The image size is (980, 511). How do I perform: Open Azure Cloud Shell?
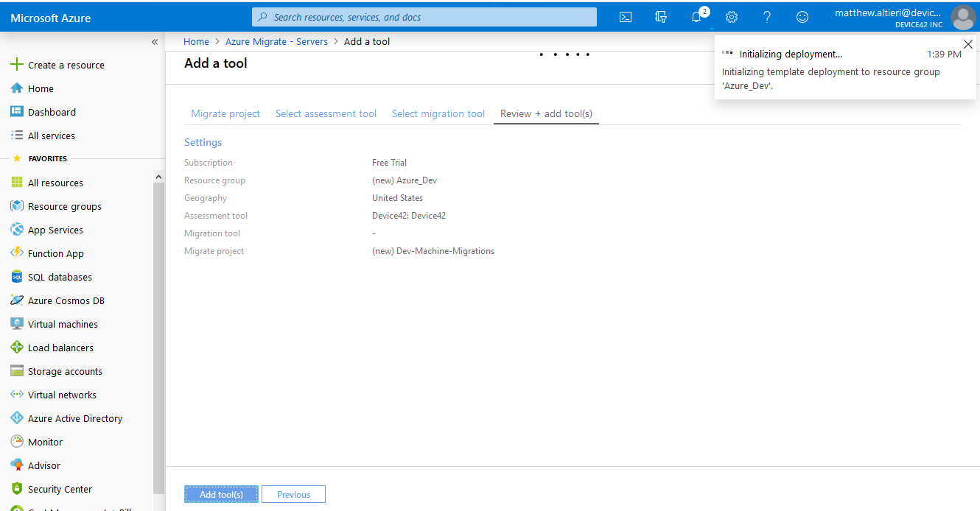point(626,17)
